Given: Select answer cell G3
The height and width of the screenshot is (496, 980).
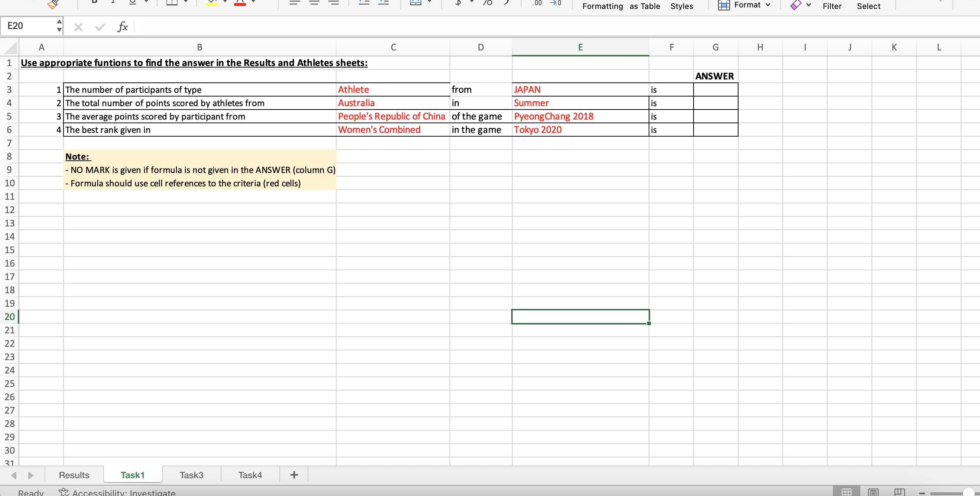Looking at the screenshot, I should 715,90.
